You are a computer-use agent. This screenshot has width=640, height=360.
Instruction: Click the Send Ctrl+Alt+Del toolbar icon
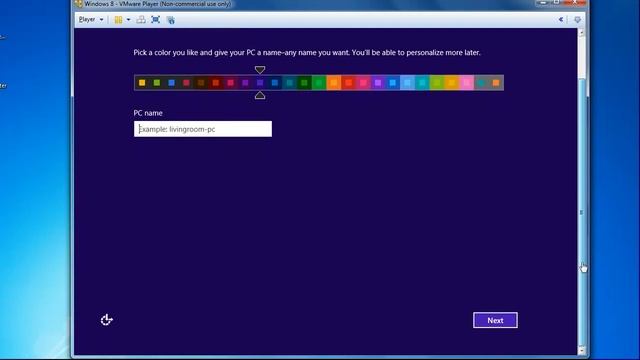141,20
